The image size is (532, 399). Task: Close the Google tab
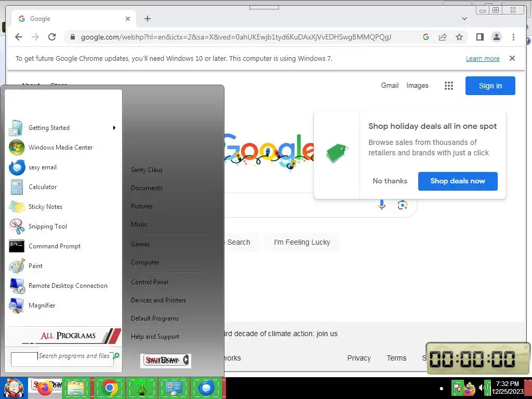pos(128,19)
